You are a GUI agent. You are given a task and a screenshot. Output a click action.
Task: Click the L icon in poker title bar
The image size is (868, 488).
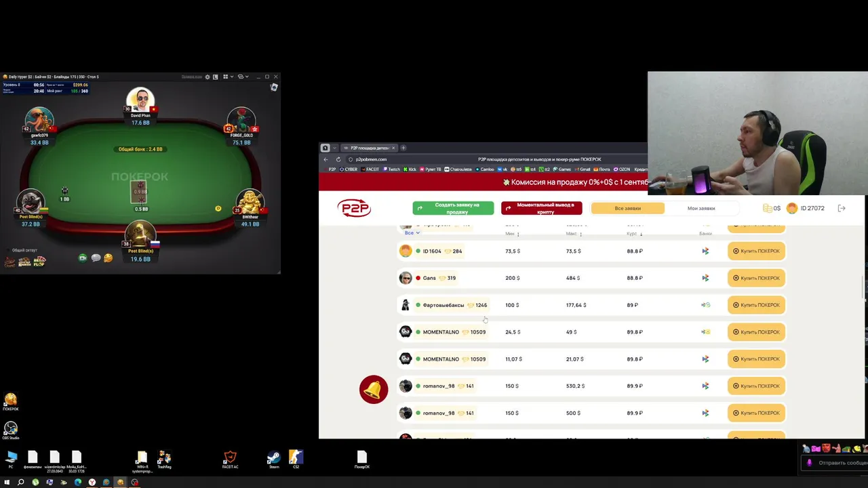[x=215, y=77]
